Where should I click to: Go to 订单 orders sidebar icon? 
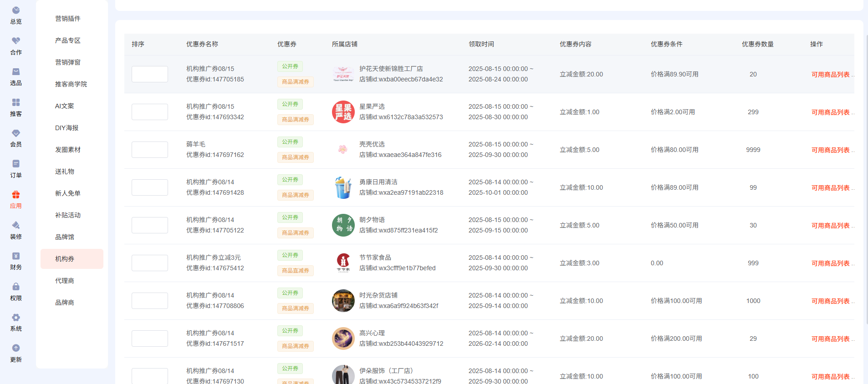click(x=16, y=164)
